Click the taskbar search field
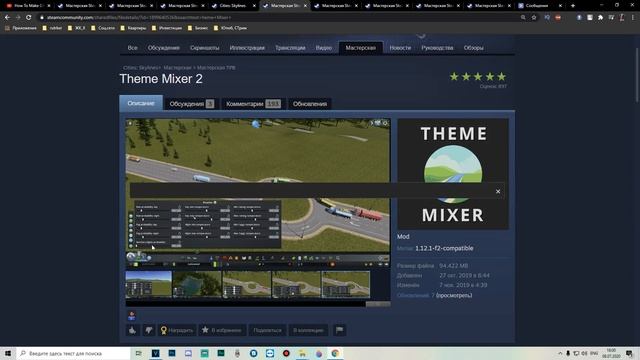The height and width of the screenshot is (360, 640). pyautogui.click(x=73, y=353)
